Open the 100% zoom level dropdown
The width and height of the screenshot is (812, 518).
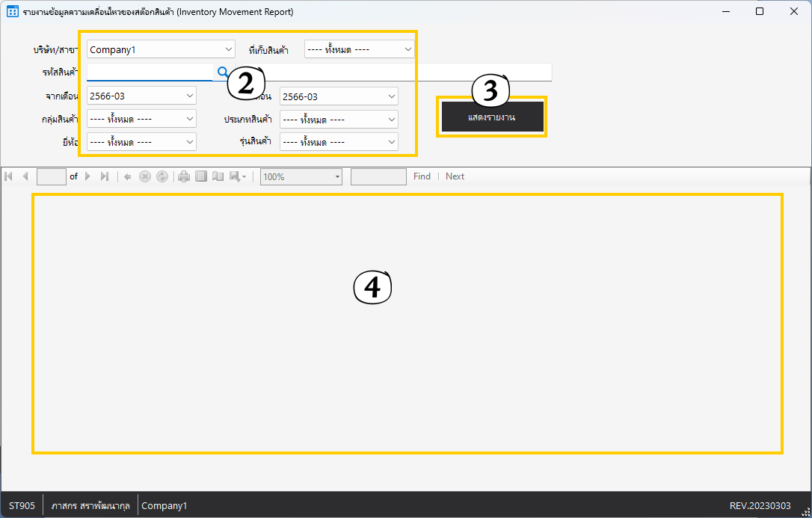337,177
